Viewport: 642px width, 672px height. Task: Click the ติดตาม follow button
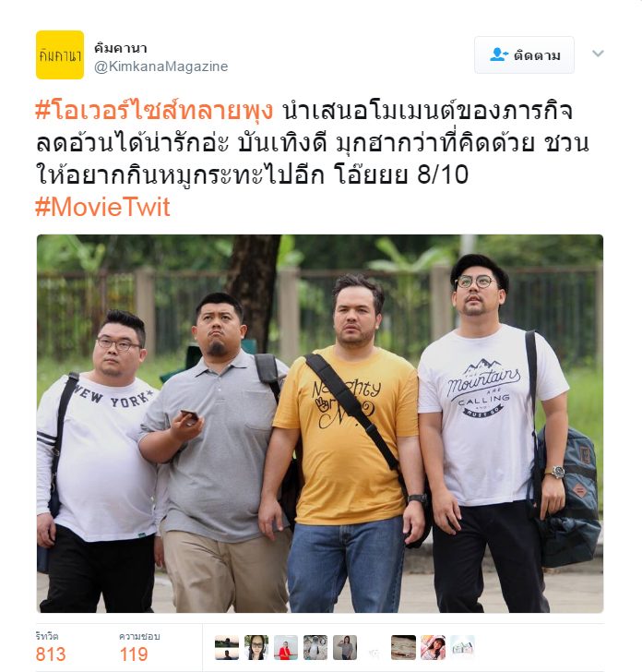tap(524, 54)
